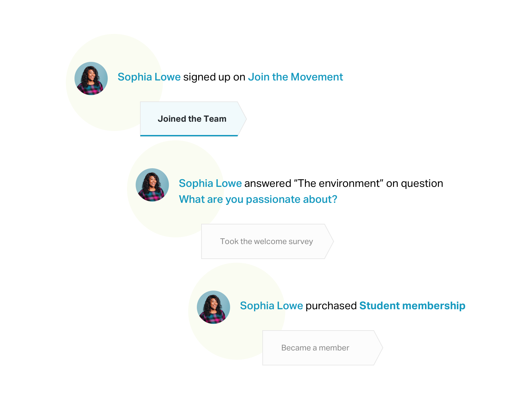Image resolution: width=532 pixels, height=399 pixels.
Task: Click the chevron end of Became a member
Action: [379, 348]
